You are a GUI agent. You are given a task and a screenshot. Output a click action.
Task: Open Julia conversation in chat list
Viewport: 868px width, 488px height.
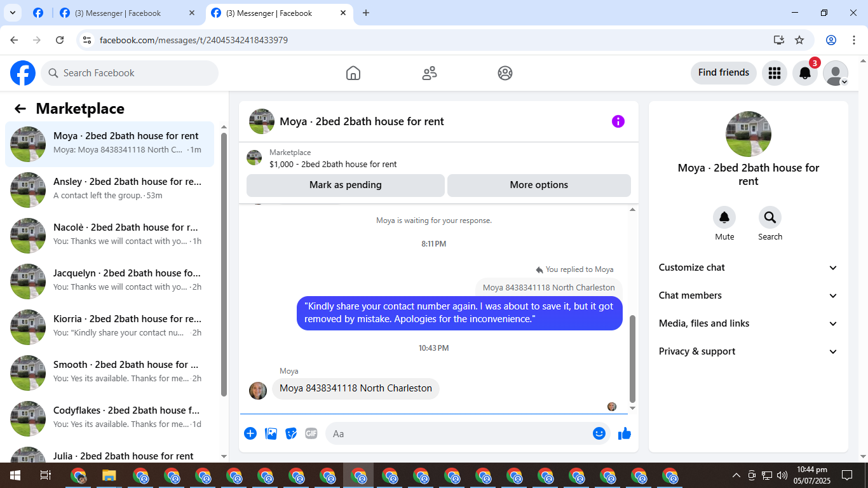[x=110, y=452]
